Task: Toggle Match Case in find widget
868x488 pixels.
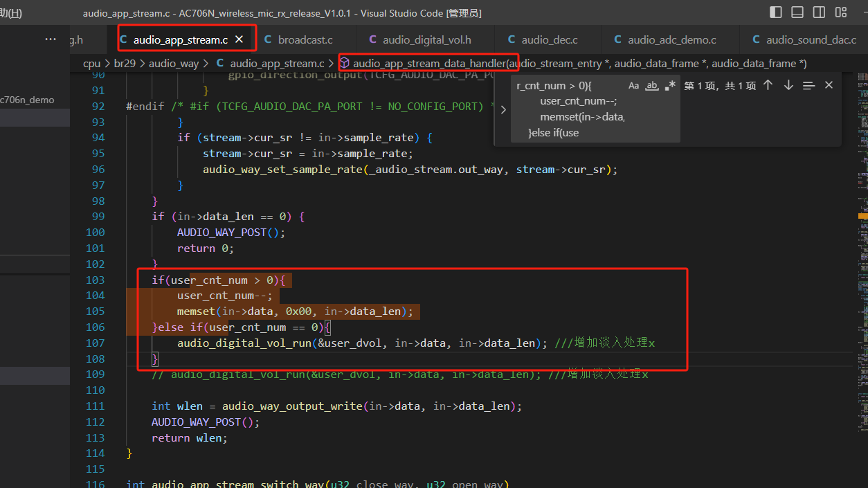Action: pos(634,86)
